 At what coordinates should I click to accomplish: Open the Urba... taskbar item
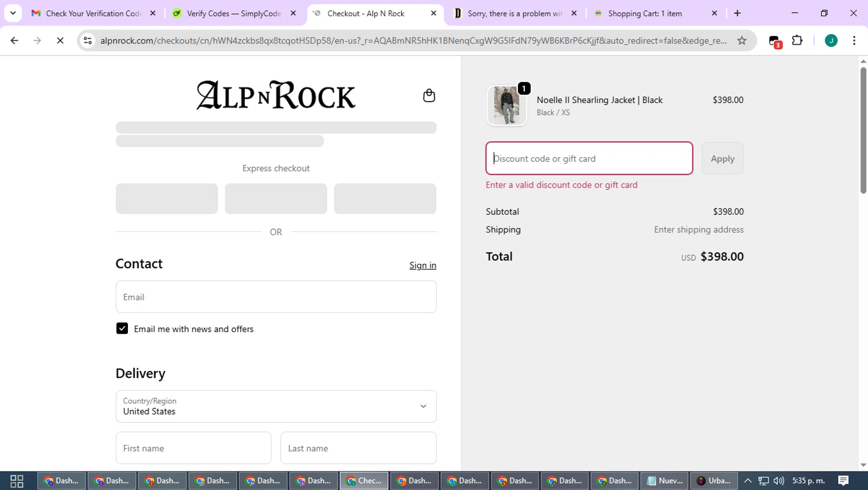point(714,481)
